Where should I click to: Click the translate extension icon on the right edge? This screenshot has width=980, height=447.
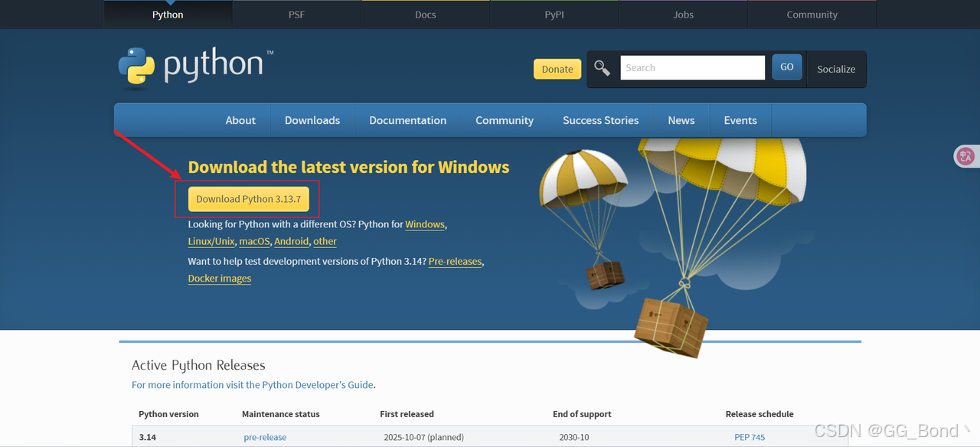[x=965, y=156]
